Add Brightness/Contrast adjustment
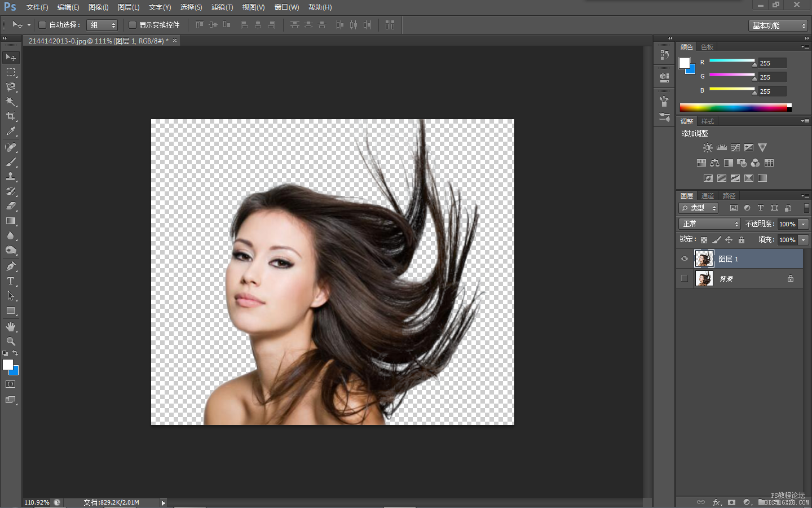This screenshot has height=508, width=812. pyautogui.click(x=708, y=148)
